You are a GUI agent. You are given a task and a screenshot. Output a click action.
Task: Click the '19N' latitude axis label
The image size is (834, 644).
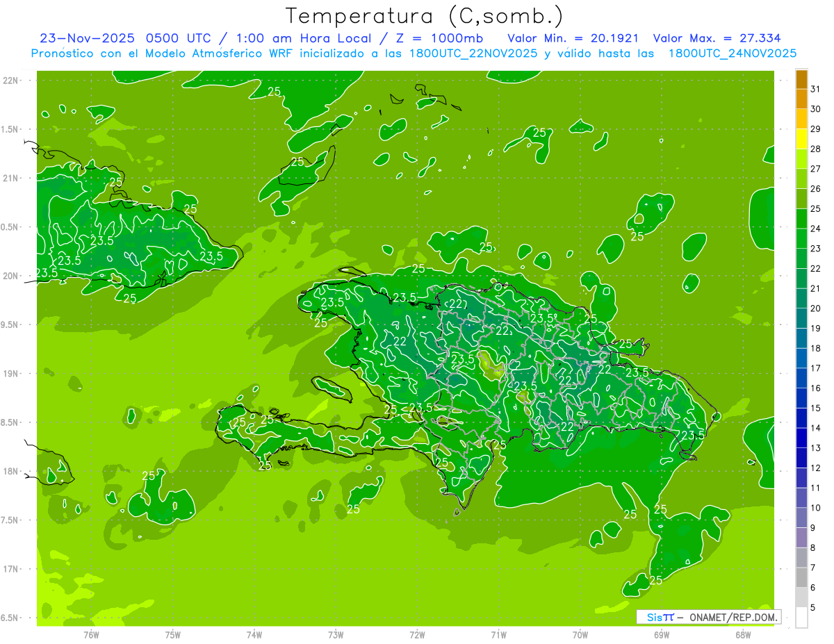point(12,374)
